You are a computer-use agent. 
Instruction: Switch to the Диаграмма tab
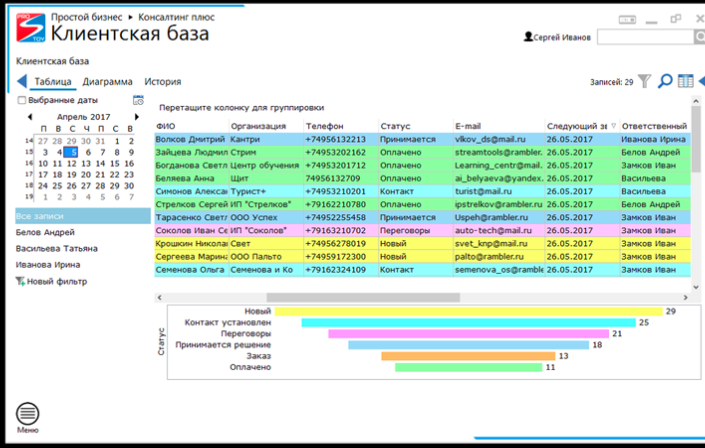[107, 82]
